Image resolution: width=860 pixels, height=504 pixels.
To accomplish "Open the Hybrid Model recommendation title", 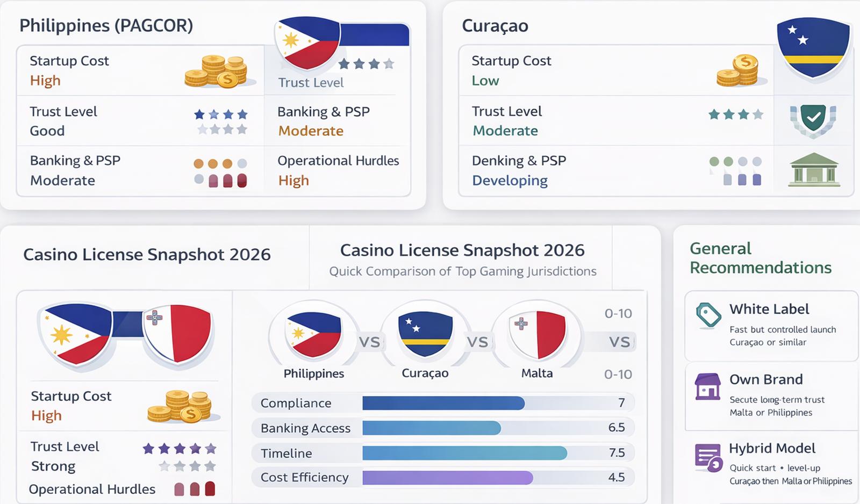I will pos(772,448).
